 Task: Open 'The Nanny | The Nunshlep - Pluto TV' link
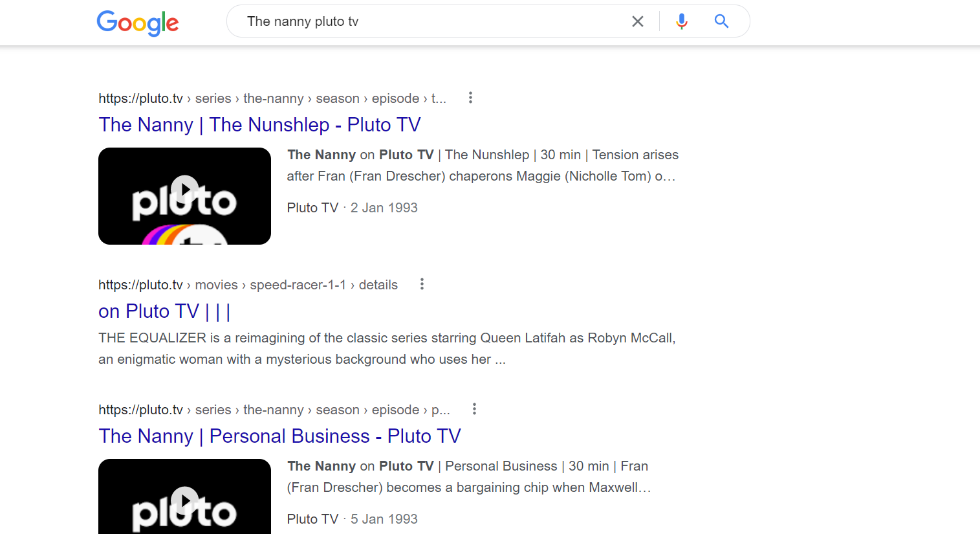(259, 124)
